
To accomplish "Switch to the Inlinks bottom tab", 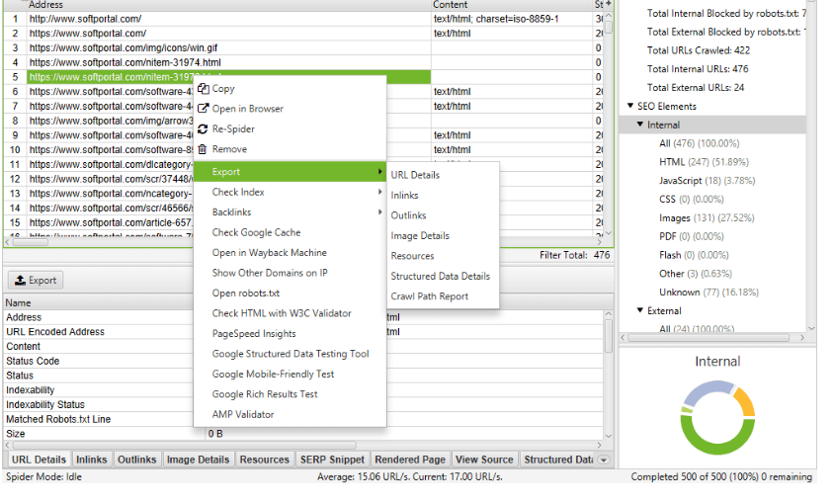I will point(91,460).
